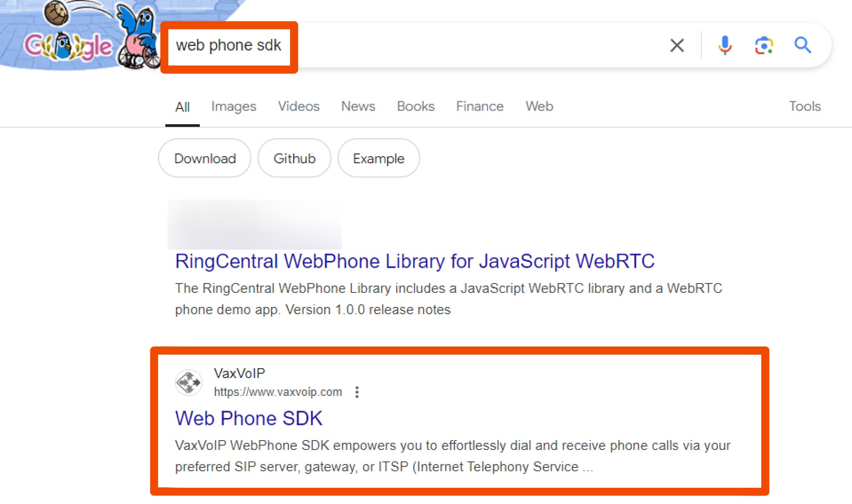Click the VaxVoIP WebPhone SDK description snippet
This screenshot has height=504, width=852.
[x=452, y=456]
